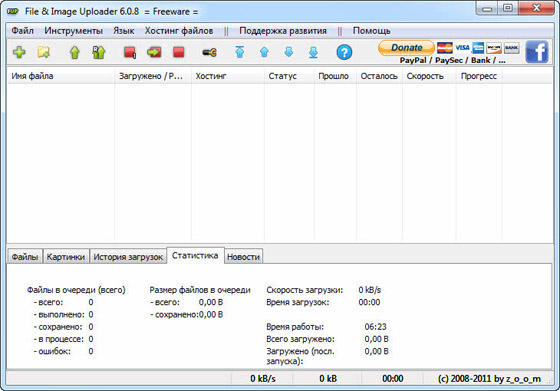
Task: Click status bar 0 kB size field
Action: 328,379
